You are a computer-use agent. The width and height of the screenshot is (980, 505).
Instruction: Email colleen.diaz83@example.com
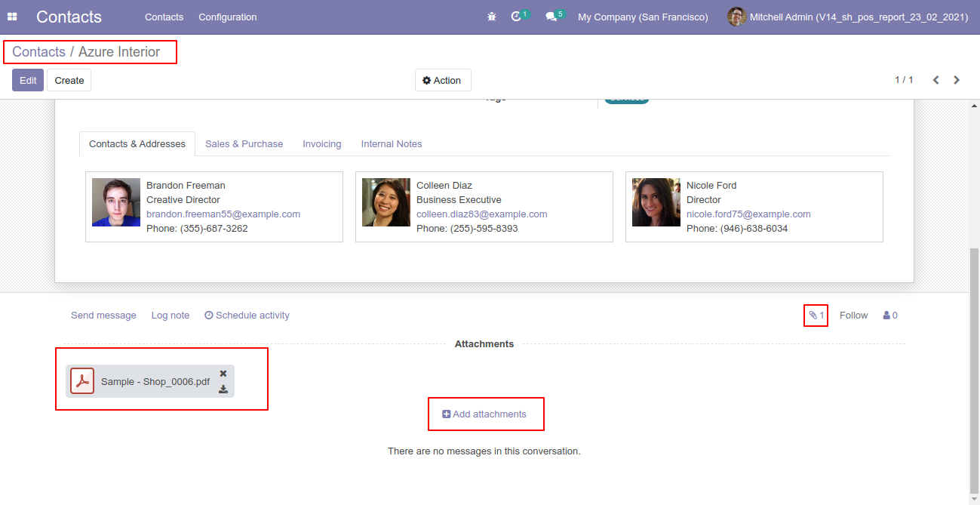tap(482, 214)
